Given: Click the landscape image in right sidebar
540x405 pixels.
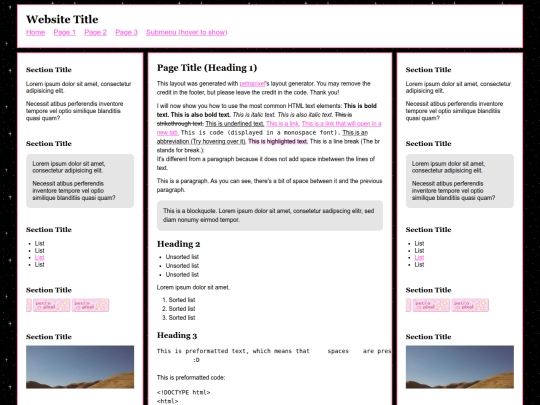Looking at the screenshot, I should point(460,367).
